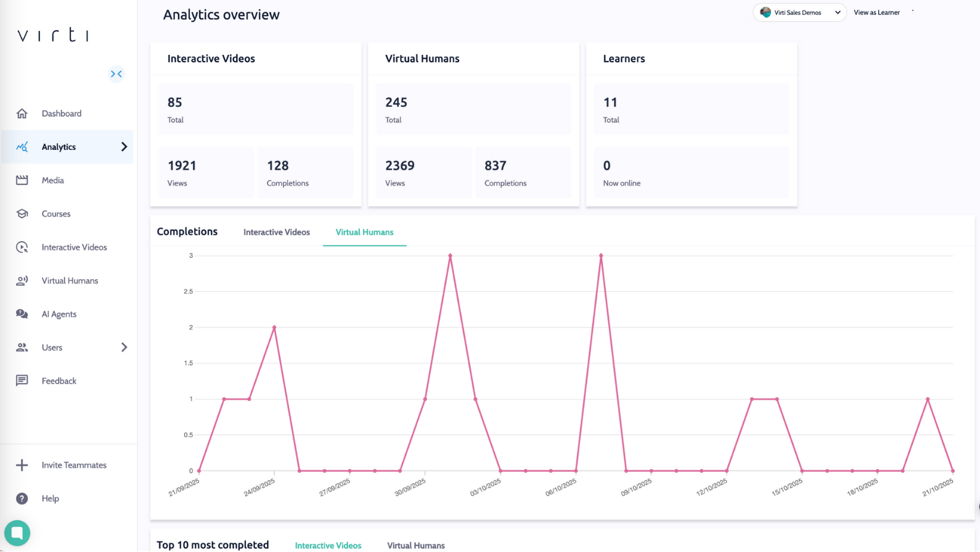Collapse the sidebar with the arrows toggle
The height and width of the screenshot is (552, 980).
116,74
